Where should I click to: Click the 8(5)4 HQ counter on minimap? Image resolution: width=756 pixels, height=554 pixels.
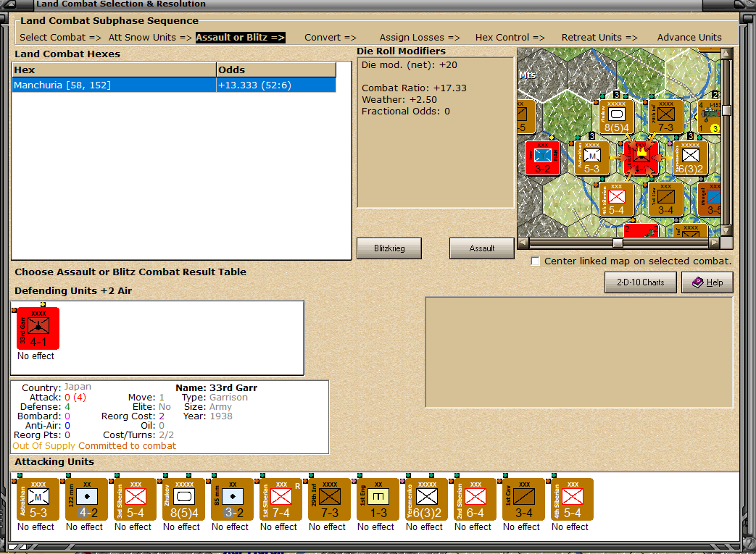[x=616, y=117]
